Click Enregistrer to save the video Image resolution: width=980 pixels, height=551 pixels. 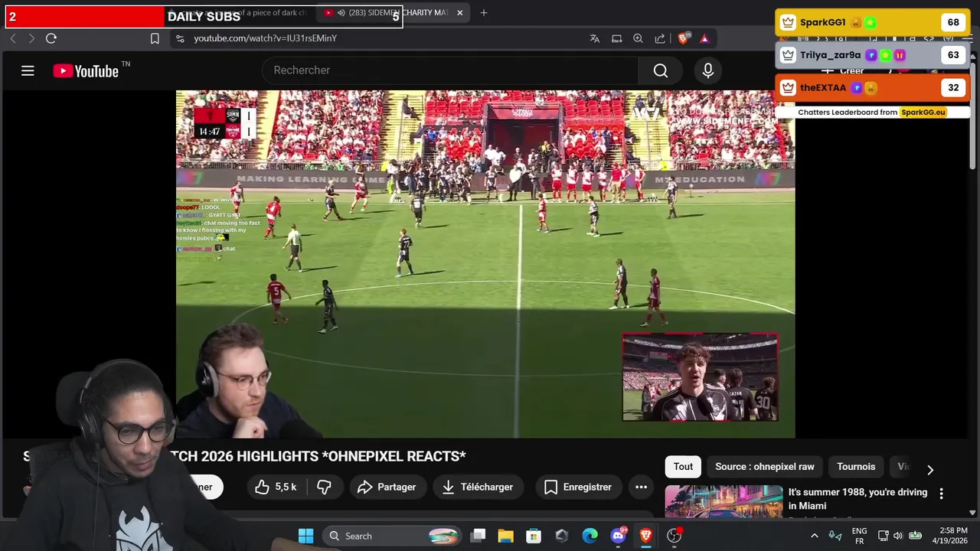[578, 487]
